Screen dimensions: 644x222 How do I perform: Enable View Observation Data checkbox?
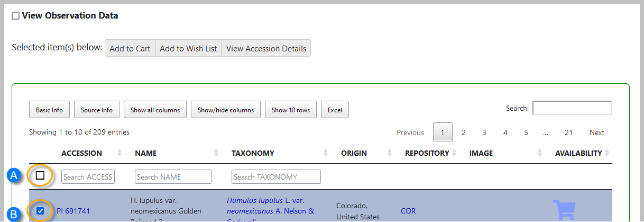[x=16, y=16]
